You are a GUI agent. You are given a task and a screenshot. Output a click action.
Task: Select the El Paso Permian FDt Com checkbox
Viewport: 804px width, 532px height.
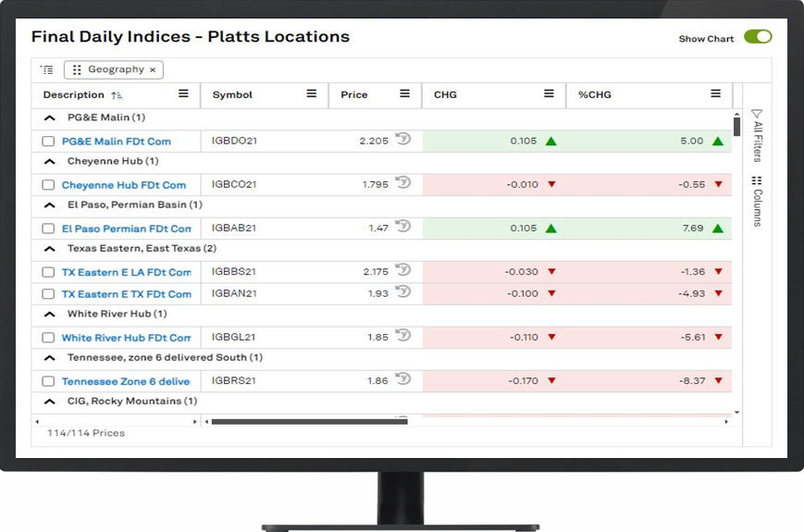[x=48, y=229]
